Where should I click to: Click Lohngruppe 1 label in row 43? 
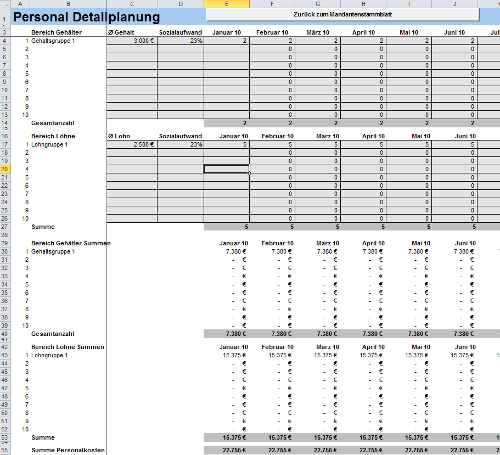point(50,355)
